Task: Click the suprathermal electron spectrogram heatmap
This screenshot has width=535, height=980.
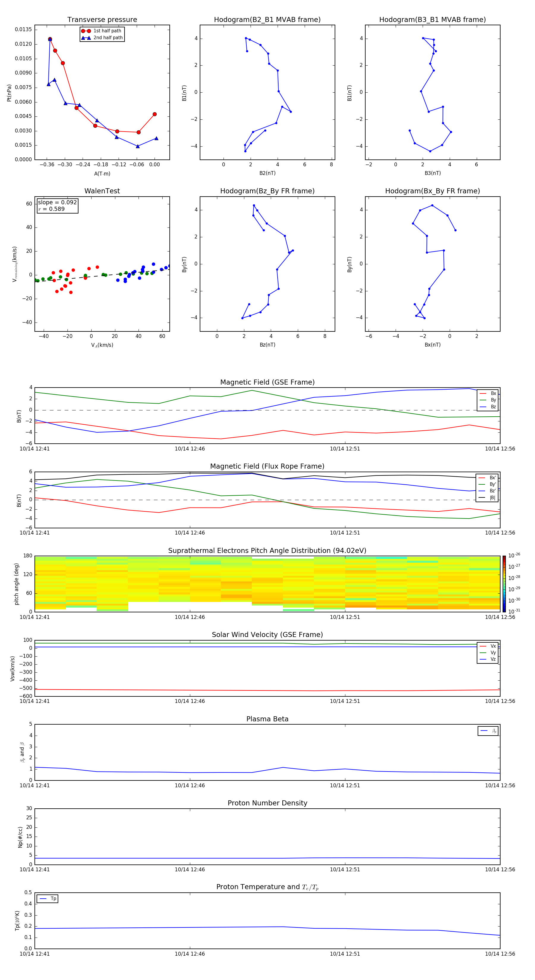Action: [x=267, y=584]
